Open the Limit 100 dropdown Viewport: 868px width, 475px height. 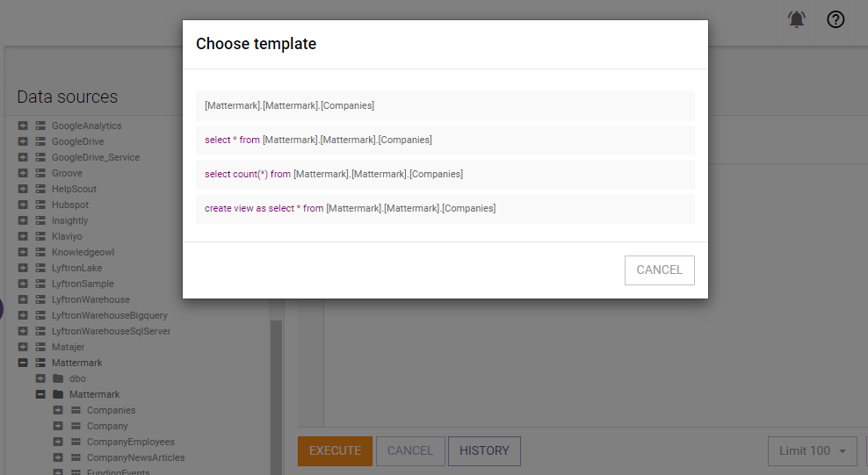(x=812, y=451)
